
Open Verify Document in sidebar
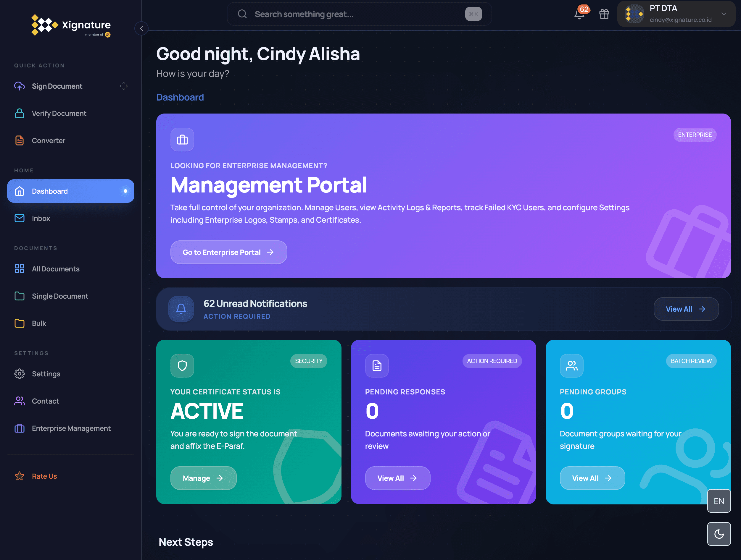click(x=71, y=114)
